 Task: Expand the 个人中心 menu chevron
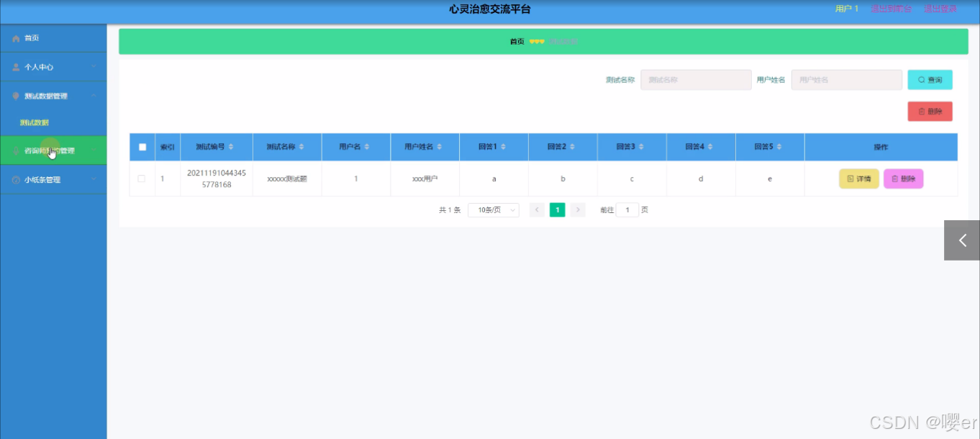point(94,67)
